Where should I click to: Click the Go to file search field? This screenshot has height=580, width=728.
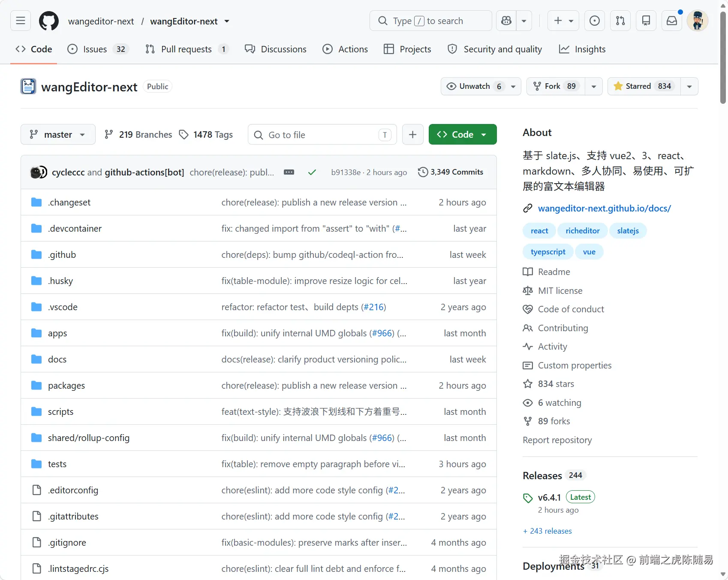[x=322, y=135]
